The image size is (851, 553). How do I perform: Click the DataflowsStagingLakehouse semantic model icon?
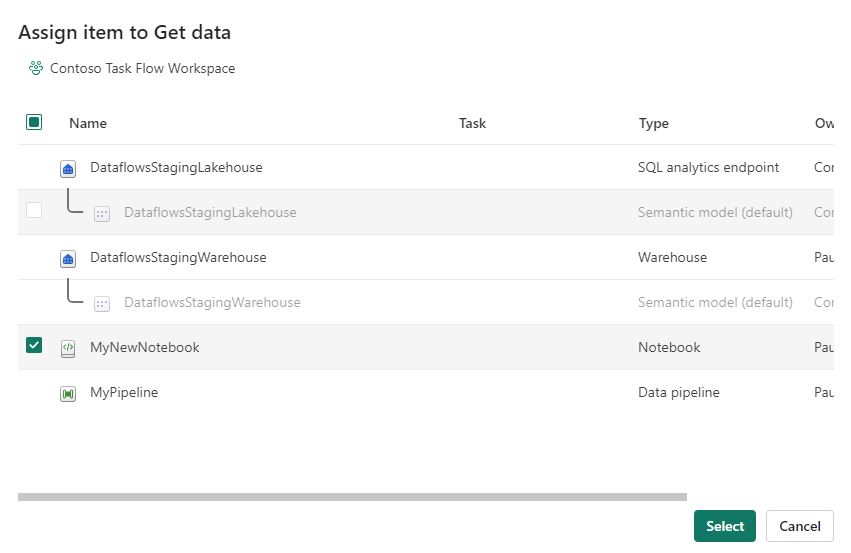[102, 213]
